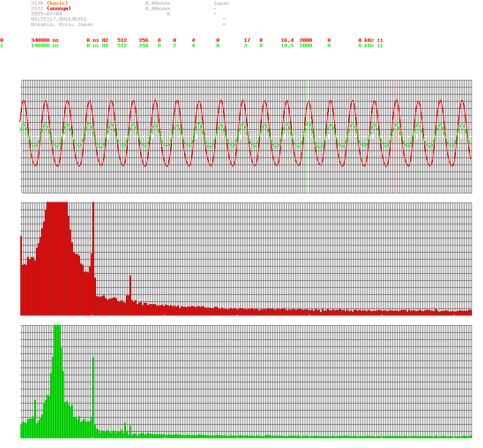Select red '2000' in channel 0 row
The height and width of the screenshot is (448, 483).
click(306, 41)
